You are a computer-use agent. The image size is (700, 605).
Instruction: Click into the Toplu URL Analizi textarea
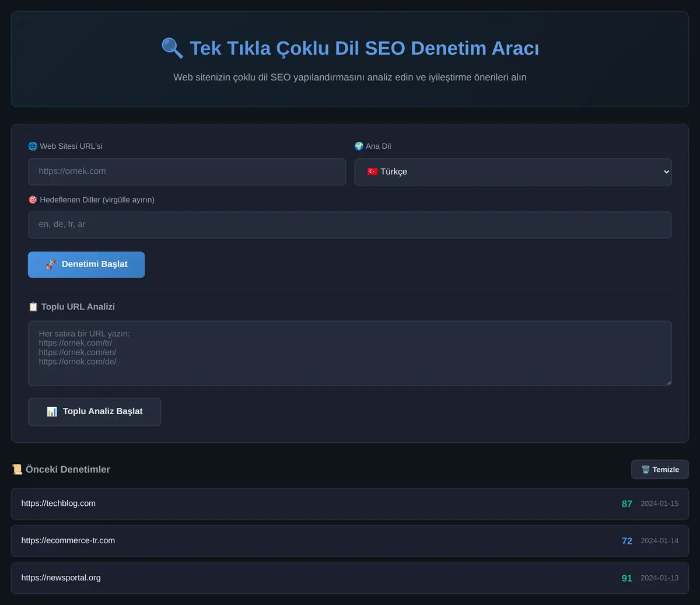[350, 353]
